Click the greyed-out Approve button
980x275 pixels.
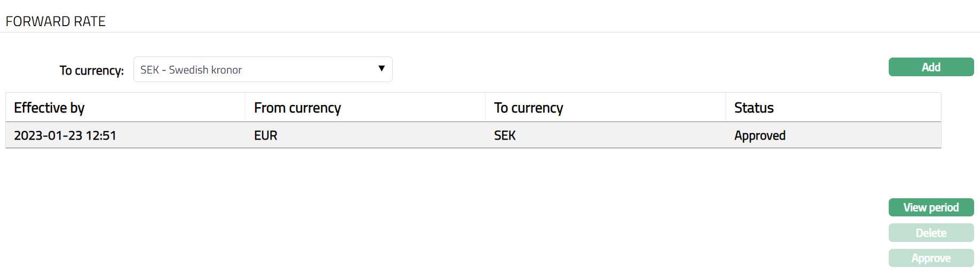[931, 258]
